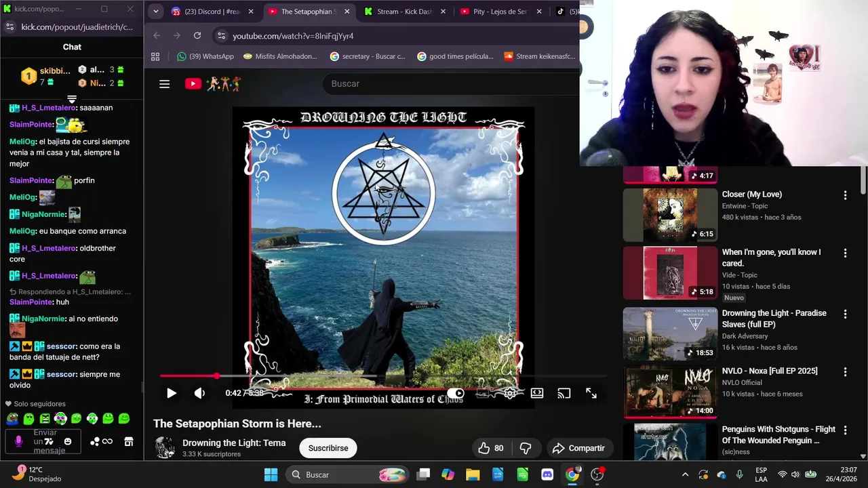868x488 pixels.
Task: Open the Misfits Almohadon bookmark
Action: [280, 56]
